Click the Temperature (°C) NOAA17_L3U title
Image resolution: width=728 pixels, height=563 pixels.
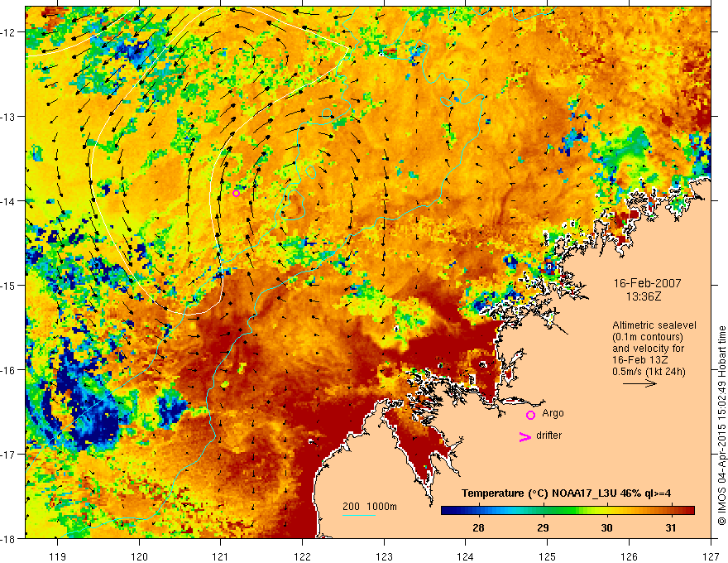[x=566, y=493]
